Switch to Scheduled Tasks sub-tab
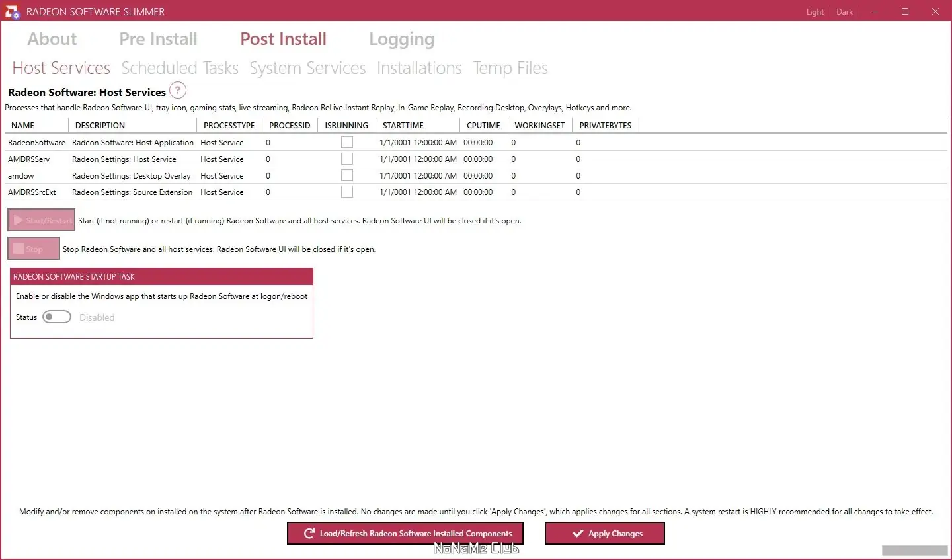Viewport: 952px width, 560px height. pyautogui.click(x=180, y=68)
